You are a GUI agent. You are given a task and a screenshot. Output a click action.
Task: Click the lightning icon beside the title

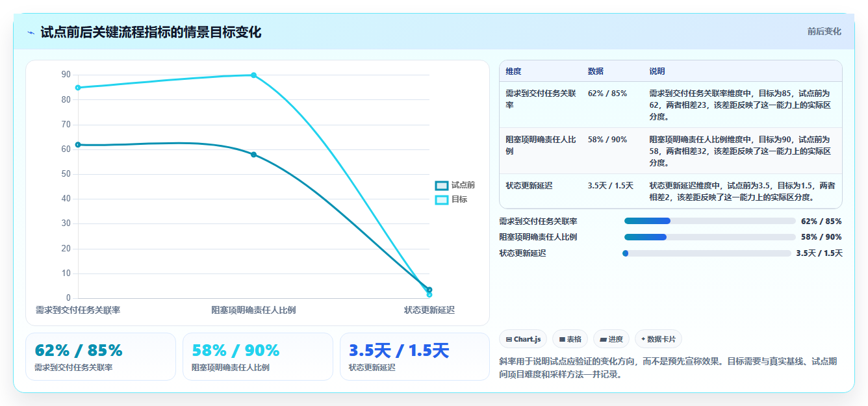[x=31, y=32]
